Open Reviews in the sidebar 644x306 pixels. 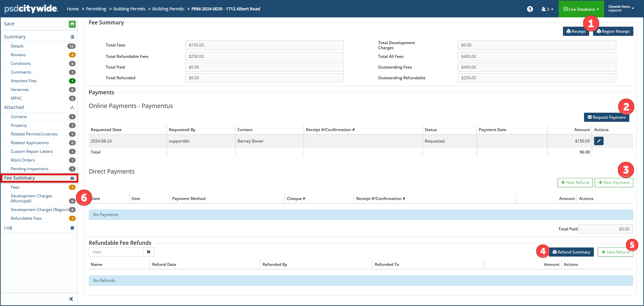coord(18,55)
